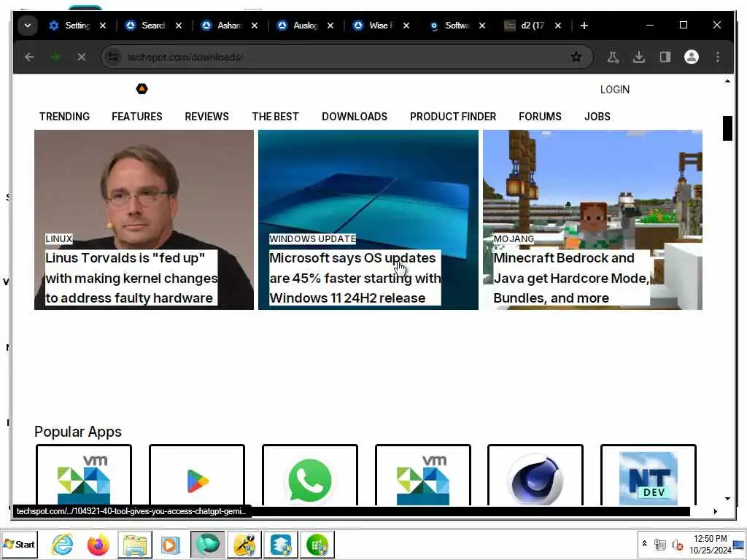Stop loading the page

pos(82,57)
